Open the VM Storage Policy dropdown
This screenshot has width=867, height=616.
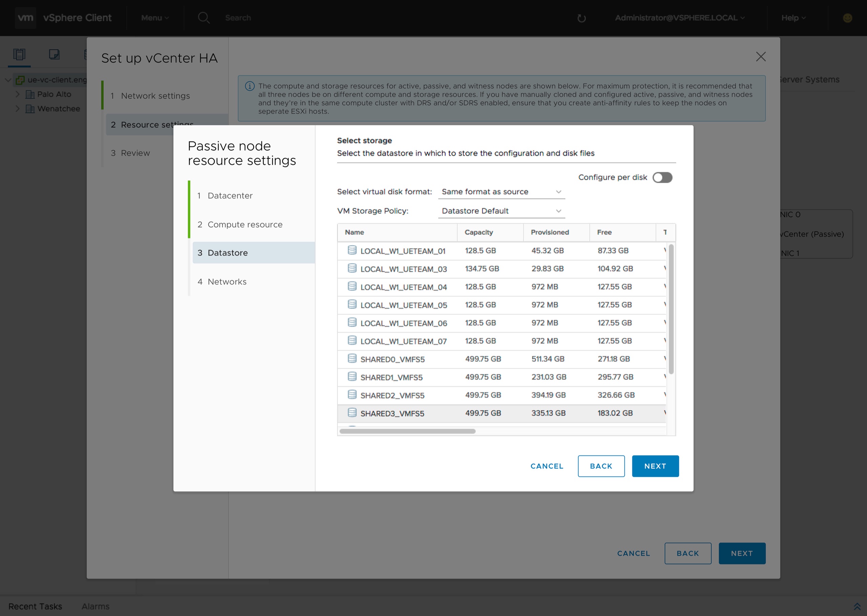point(502,211)
